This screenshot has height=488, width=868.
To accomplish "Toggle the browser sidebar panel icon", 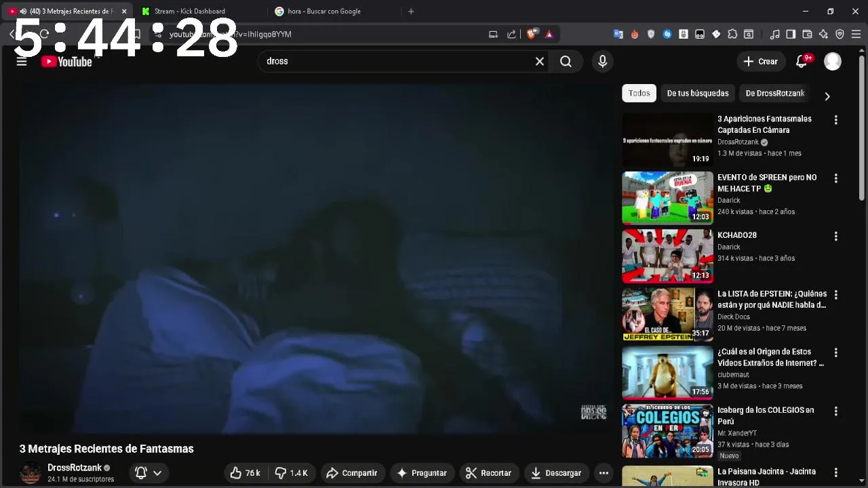I will tap(791, 34).
